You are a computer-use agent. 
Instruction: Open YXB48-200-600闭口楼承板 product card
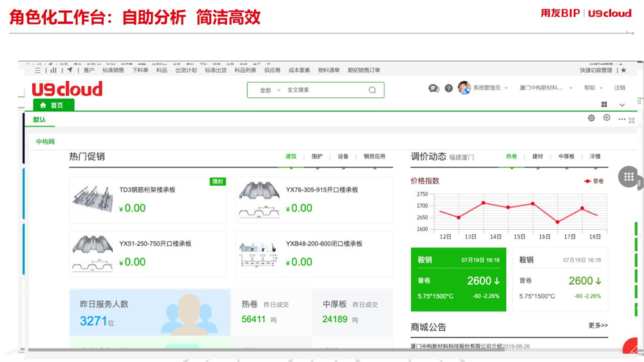pyautogui.click(x=314, y=254)
